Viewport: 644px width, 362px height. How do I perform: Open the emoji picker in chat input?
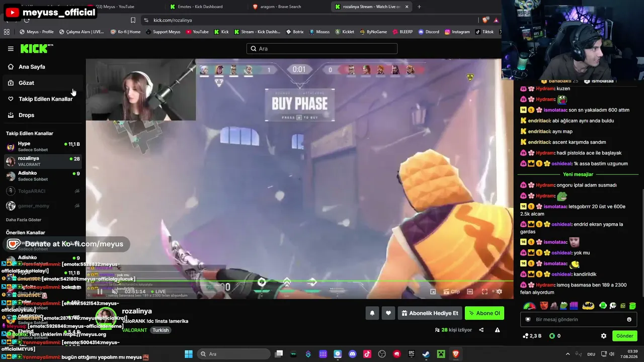pyautogui.click(x=629, y=319)
